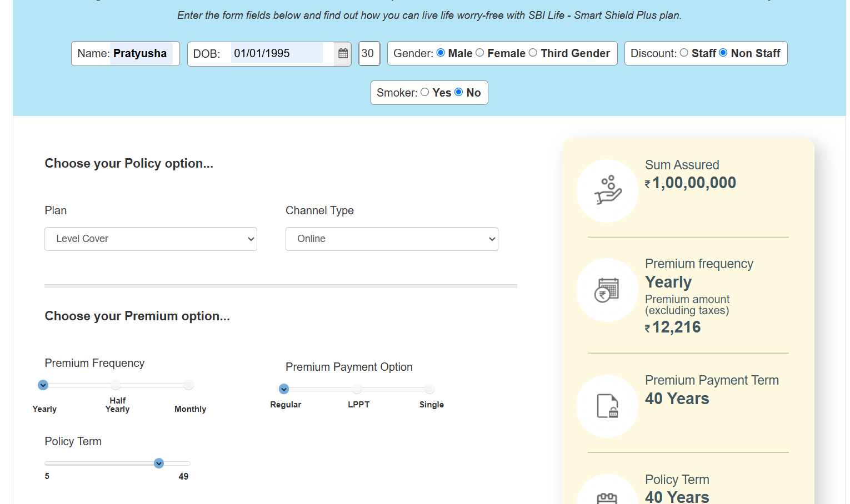The image size is (850, 504).
Task: Select Third Gender radio button
Action: pyautogui.click(x=533, y=53)
